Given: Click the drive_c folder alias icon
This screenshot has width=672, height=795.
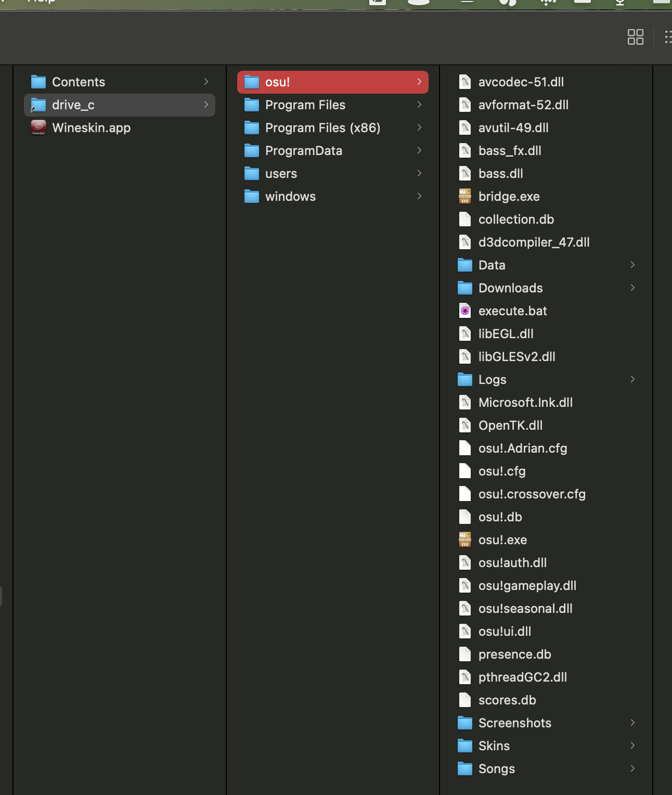Looking at the screenshot, I should pos(38,105).
